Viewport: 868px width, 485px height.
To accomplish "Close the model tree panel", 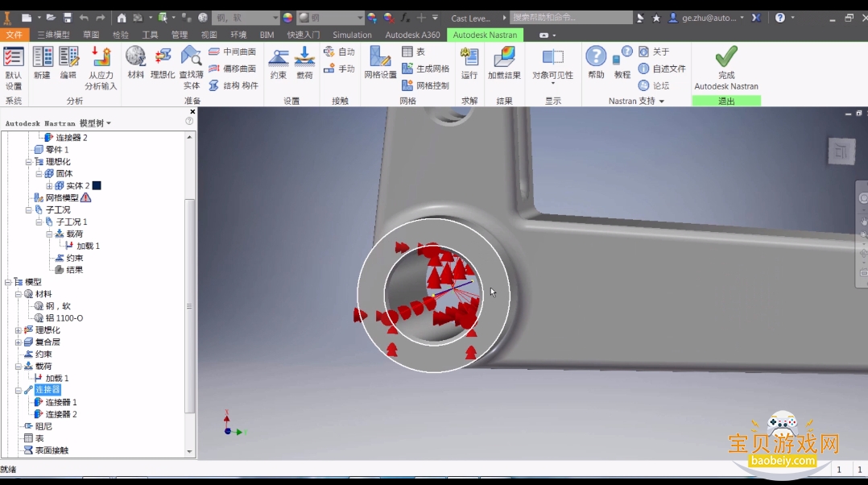I will point(192,112).
